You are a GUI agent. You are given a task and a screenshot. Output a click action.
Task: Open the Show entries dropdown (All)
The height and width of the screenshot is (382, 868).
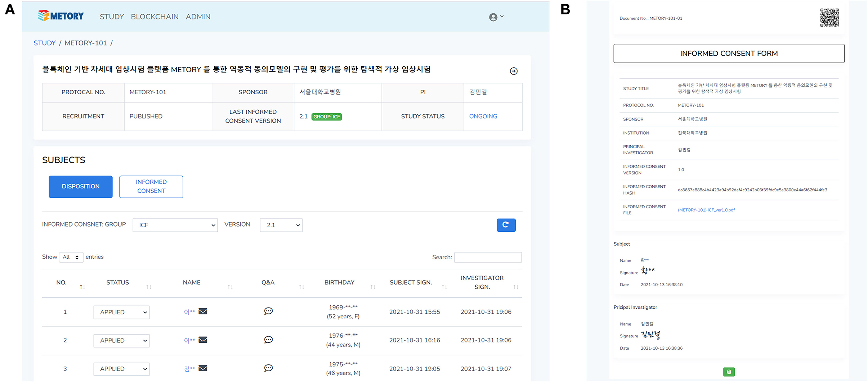click(x=71, y=257)
